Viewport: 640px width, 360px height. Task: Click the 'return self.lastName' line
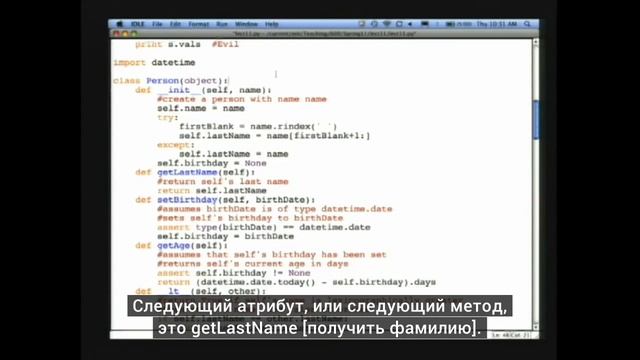point(212,191)
